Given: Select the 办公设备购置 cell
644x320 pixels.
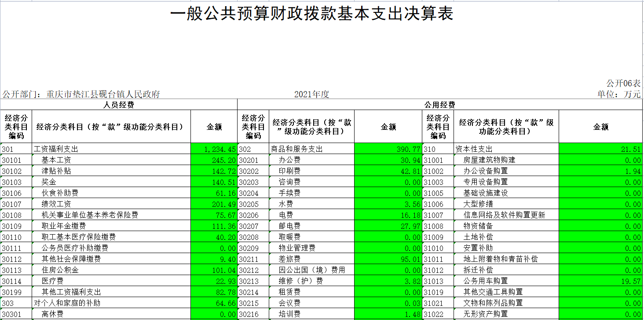Looking at the screenshot, I should point(506,171).
